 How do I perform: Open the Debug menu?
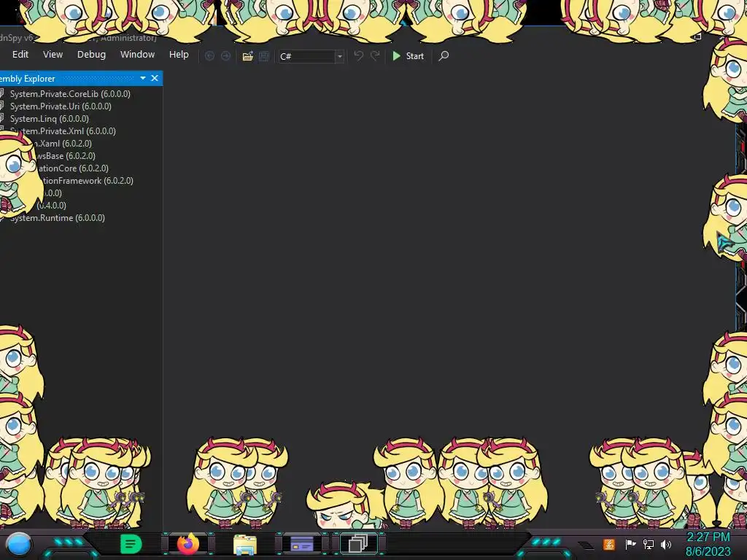pos(91,54)
